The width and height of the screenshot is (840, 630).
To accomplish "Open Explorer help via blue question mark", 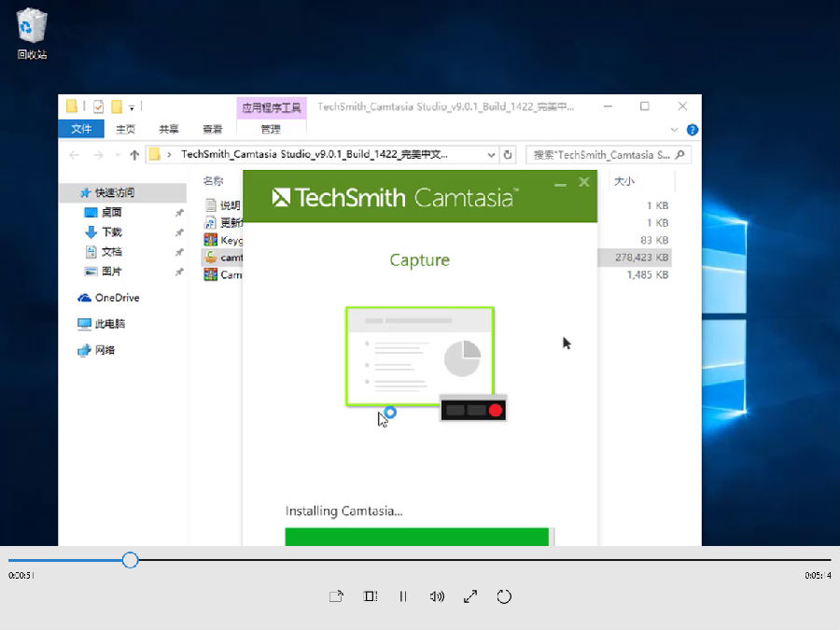I will (x=693, y=130).
